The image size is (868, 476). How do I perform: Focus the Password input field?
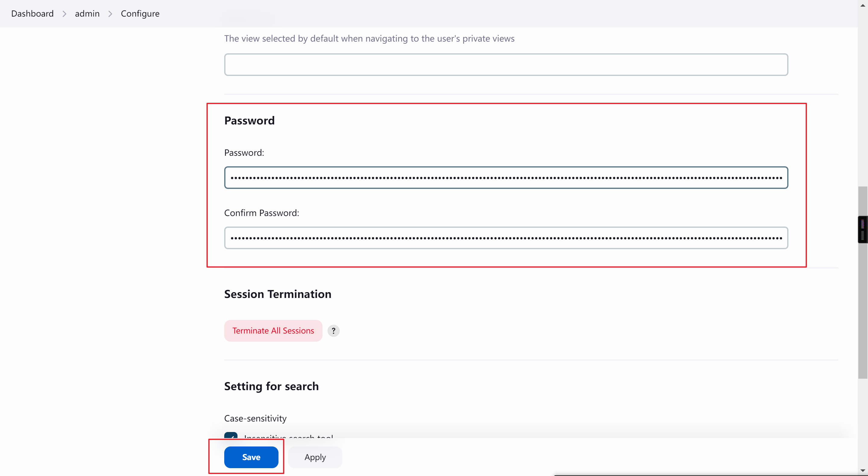[x=506, y=177]
